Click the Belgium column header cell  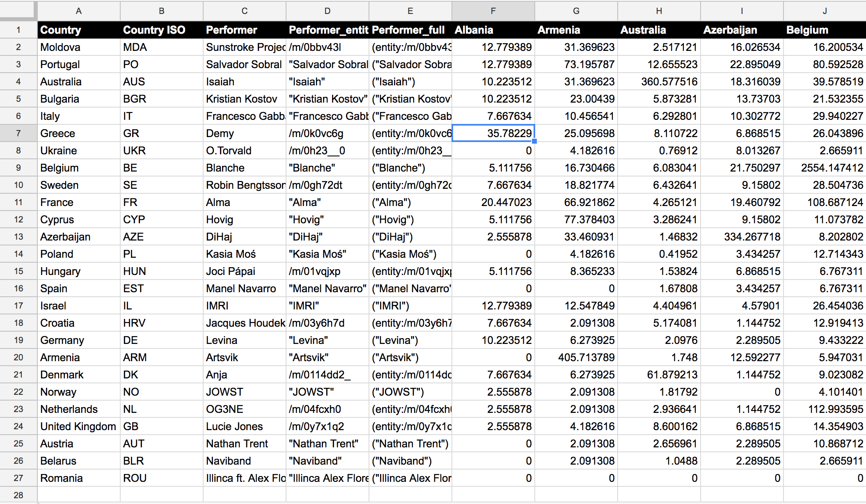(824, 30)
